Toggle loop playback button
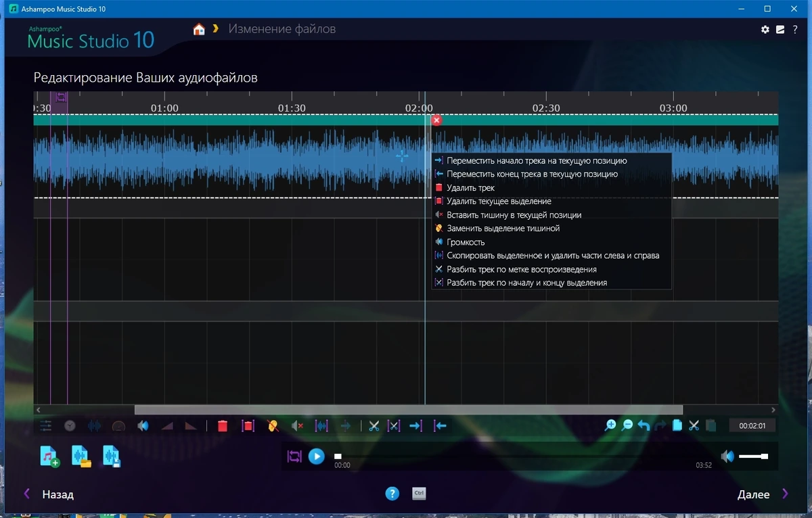 click(x=294, y=456)
